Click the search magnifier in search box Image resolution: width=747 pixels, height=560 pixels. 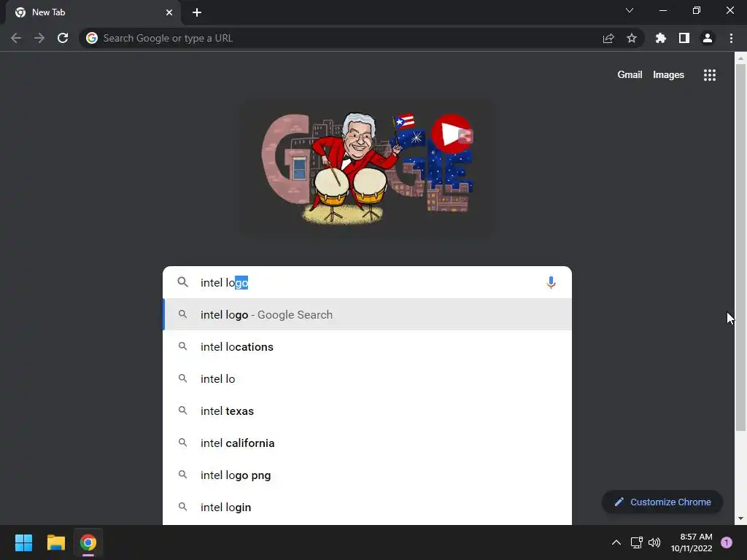coord(182,282)
